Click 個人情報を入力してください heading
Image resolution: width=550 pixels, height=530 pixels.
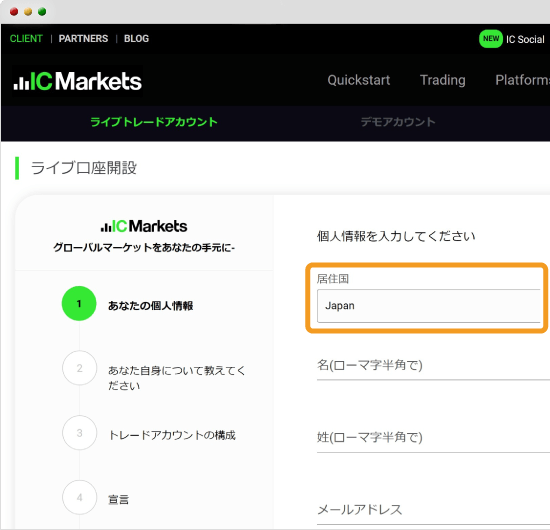click(x=396, y=236)
